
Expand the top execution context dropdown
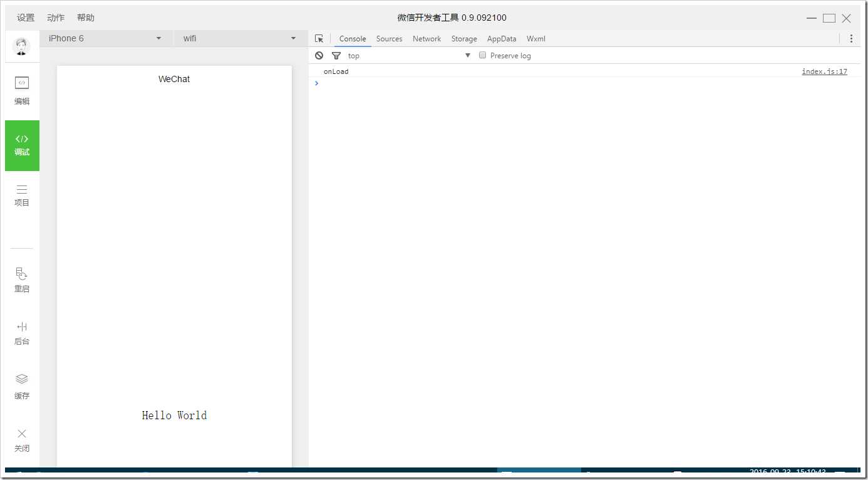click(409, 55)
